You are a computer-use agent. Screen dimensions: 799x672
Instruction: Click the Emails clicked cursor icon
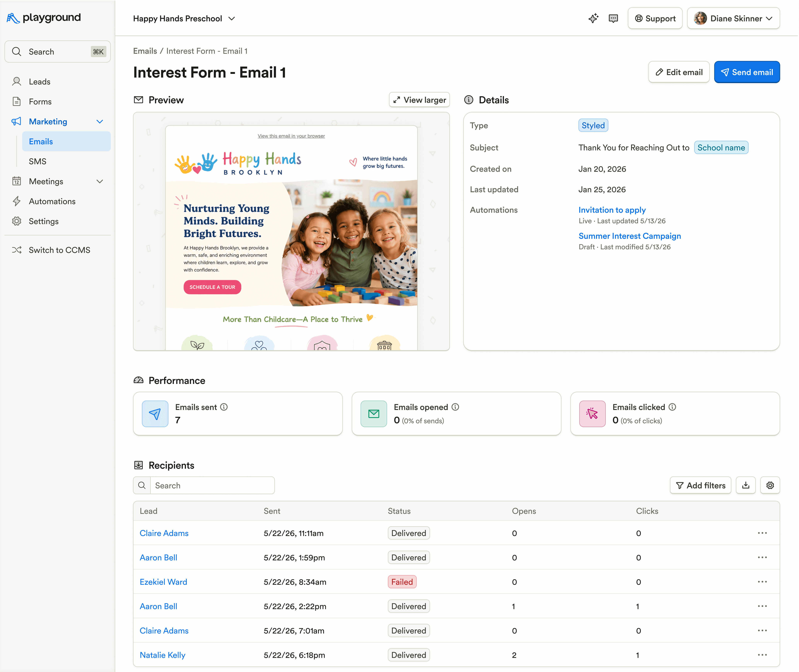(x=592, y=414)
